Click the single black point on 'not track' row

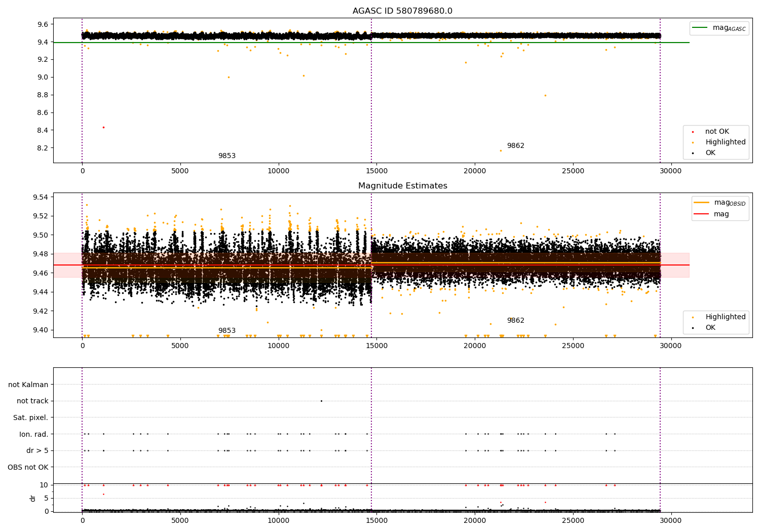(321, 401)
